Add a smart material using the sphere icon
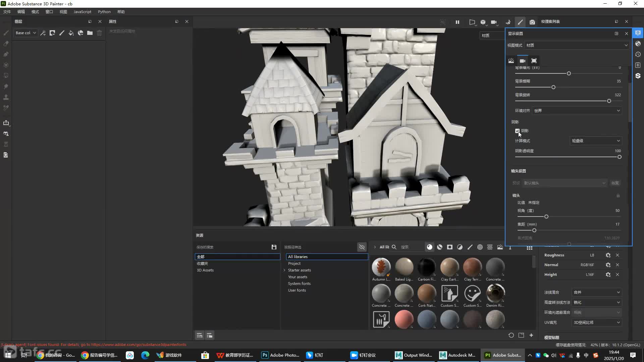Viewport: 644px width, 362px height. (x=80, y=33)
